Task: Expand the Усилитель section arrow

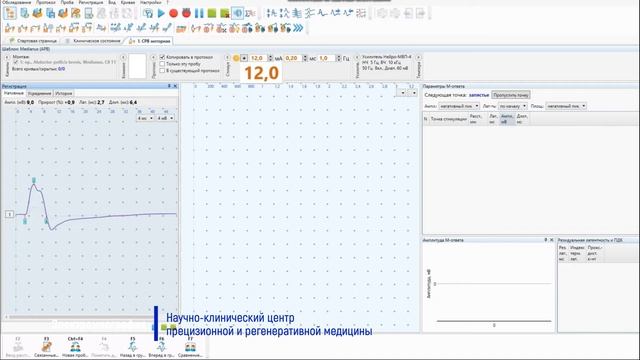Action: (357, 58)
